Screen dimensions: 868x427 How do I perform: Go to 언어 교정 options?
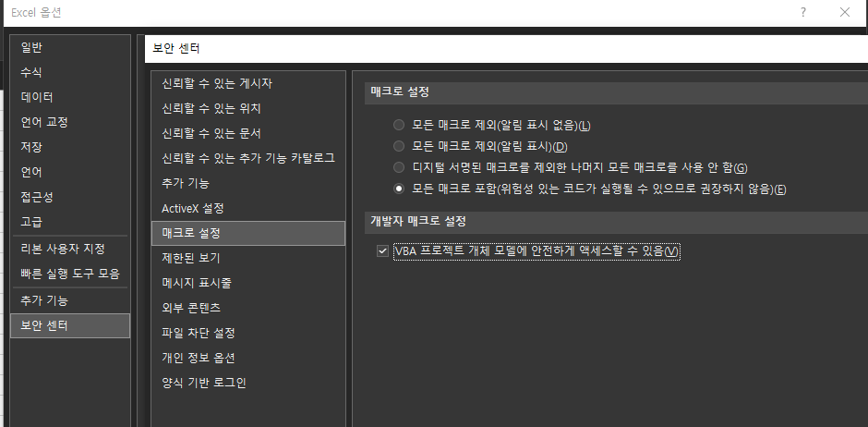[x=70, y=122]
